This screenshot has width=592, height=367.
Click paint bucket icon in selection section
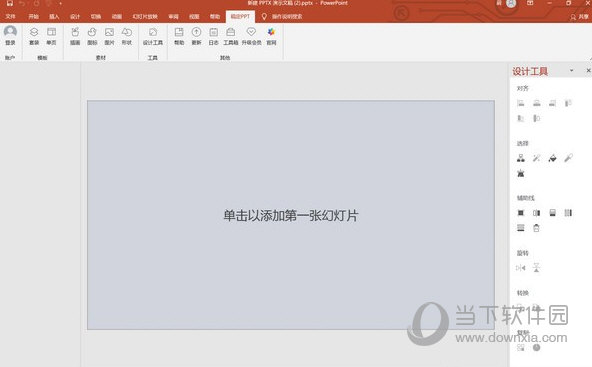(552, 158)
